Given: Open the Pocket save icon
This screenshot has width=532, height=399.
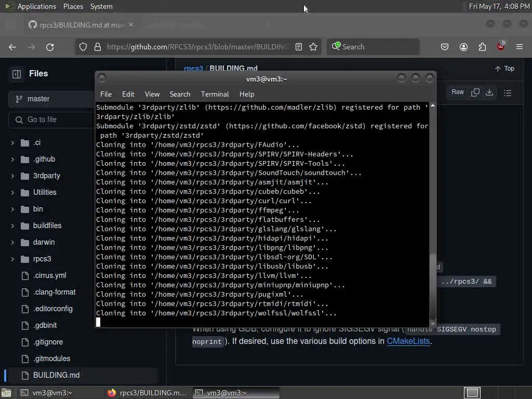Looking at the screenshot, I should coord(445,47).
